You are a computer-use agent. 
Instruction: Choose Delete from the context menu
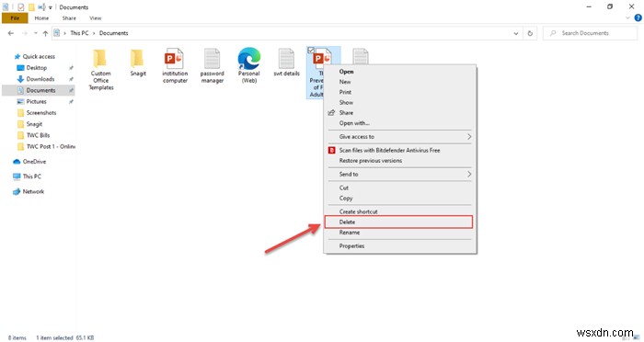click(398, 222)
